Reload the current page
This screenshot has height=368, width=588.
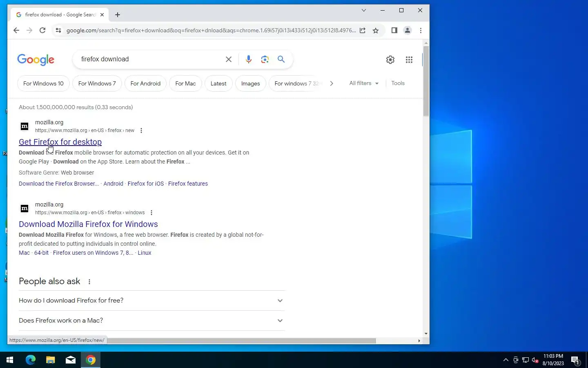coord(42,30)
